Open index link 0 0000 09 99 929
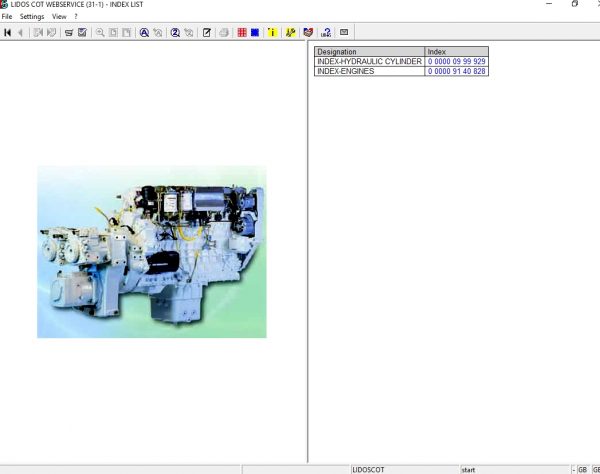The image size is (600, 474). [x=457, y=62]
